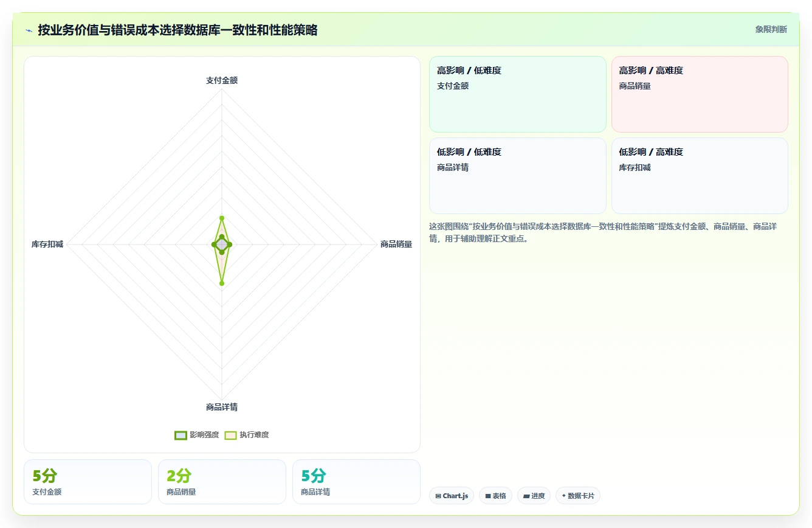Toggle the 影响强度 legend swatch
This screenshot has height=528, width=812.
[181, 435]
